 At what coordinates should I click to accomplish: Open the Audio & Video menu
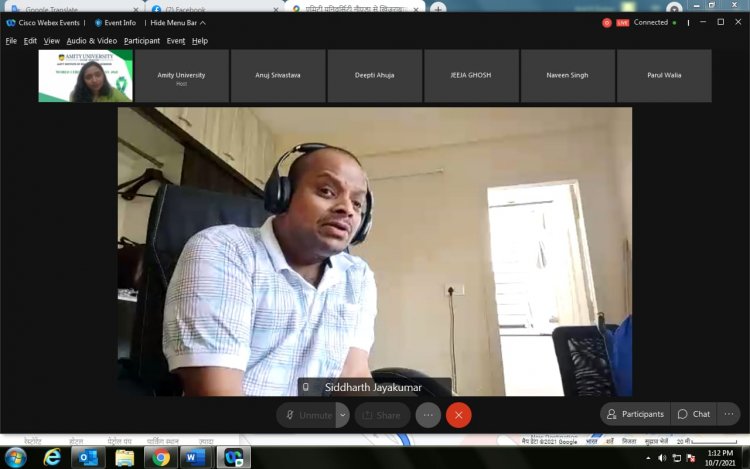click(x=92, y=41)
